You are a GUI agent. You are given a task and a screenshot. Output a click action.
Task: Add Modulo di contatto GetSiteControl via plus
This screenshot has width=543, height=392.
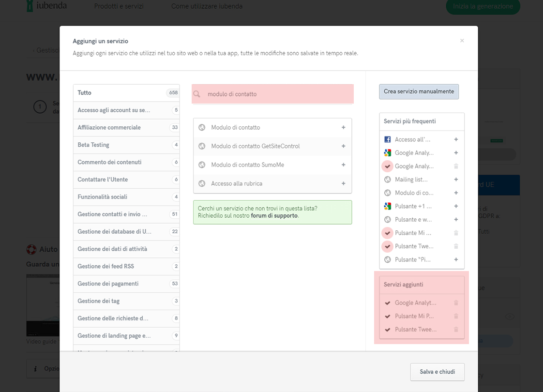pyautogui.click(x=343, y=146)
